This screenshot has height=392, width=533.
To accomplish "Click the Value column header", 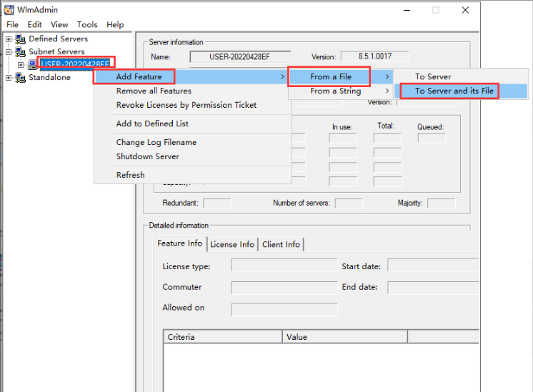I will tap(345, 336).
